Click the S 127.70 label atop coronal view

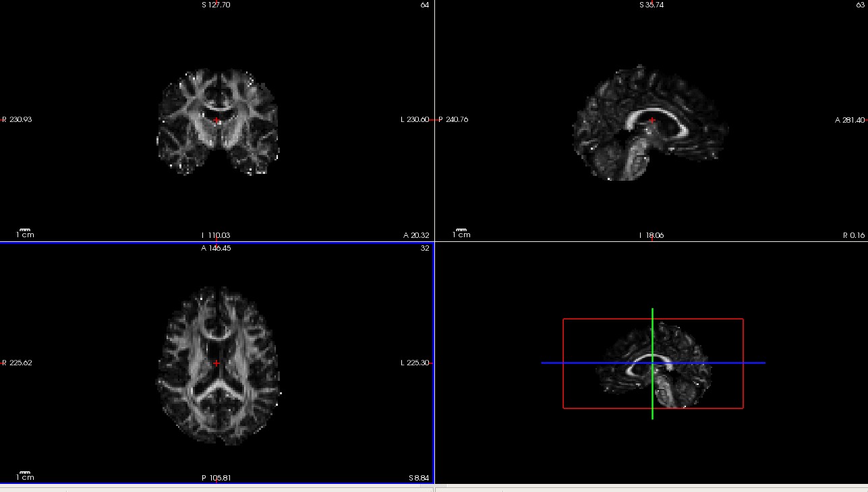click(216, 5)
